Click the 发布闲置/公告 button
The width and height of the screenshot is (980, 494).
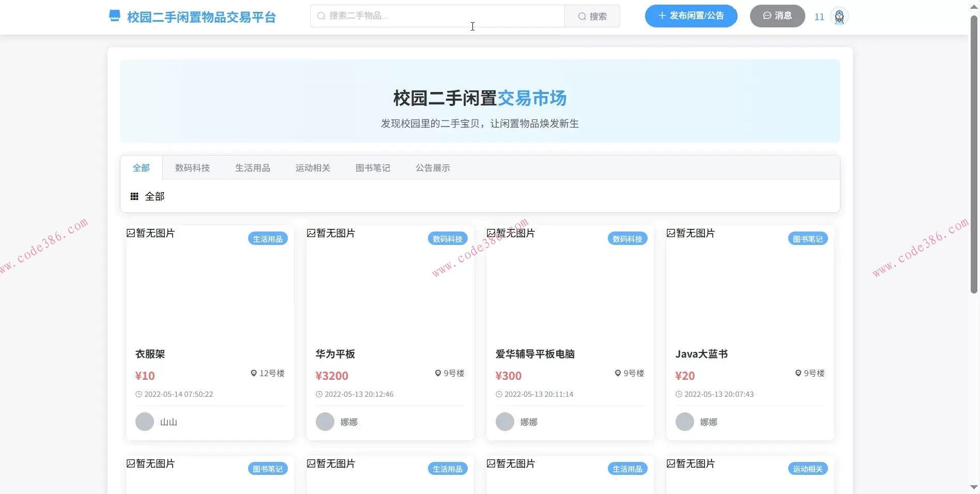coord(691,16)
